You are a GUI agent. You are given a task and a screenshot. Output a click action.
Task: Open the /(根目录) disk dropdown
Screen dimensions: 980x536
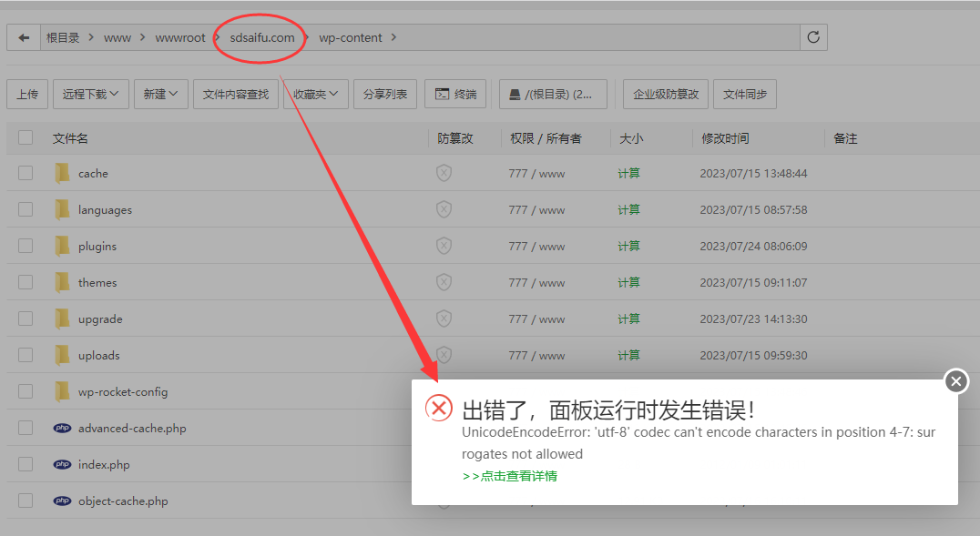553,95
